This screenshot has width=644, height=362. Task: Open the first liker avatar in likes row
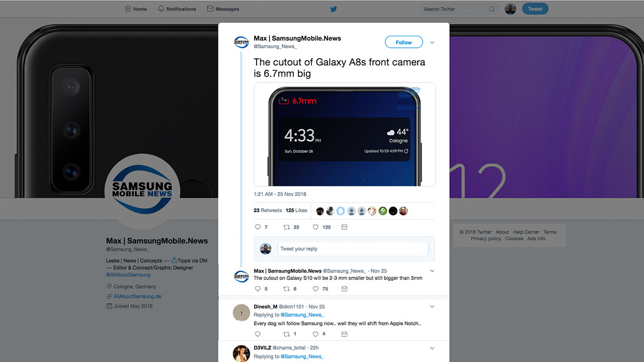[x=320, y=211]
